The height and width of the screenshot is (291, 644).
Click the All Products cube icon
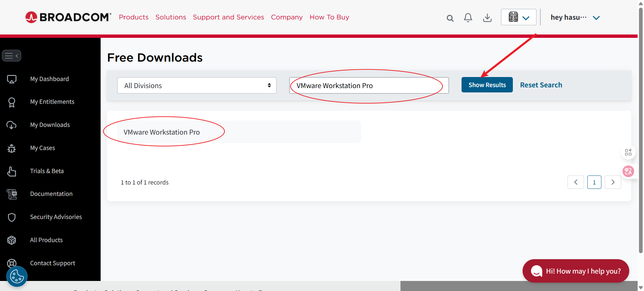tap(12, 240)
